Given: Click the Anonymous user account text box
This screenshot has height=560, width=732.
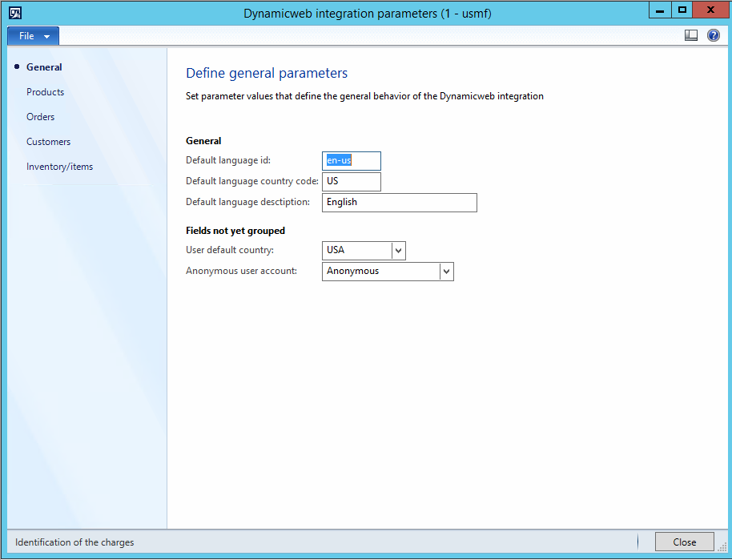Looking at the screenshot, I should coord(381,272).
